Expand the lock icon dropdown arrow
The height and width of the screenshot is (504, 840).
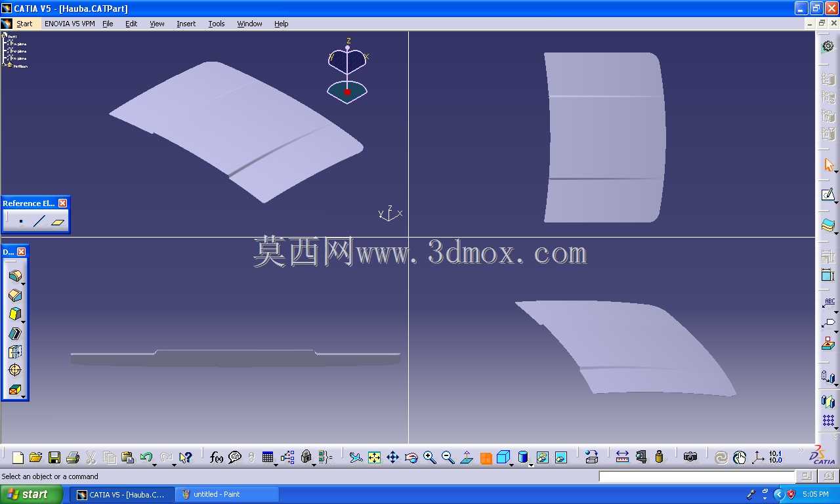[x=314, y=464]
